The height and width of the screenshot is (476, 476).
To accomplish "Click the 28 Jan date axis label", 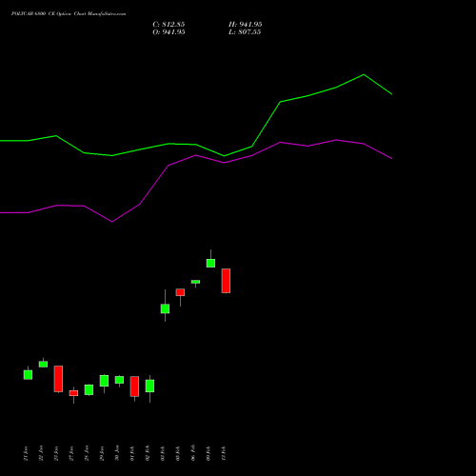I will pos(87,453).
